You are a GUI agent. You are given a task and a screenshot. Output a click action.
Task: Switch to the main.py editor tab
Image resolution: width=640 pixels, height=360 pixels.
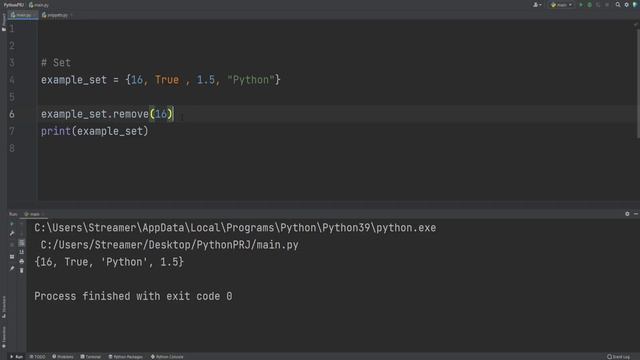tap(22, 15)
